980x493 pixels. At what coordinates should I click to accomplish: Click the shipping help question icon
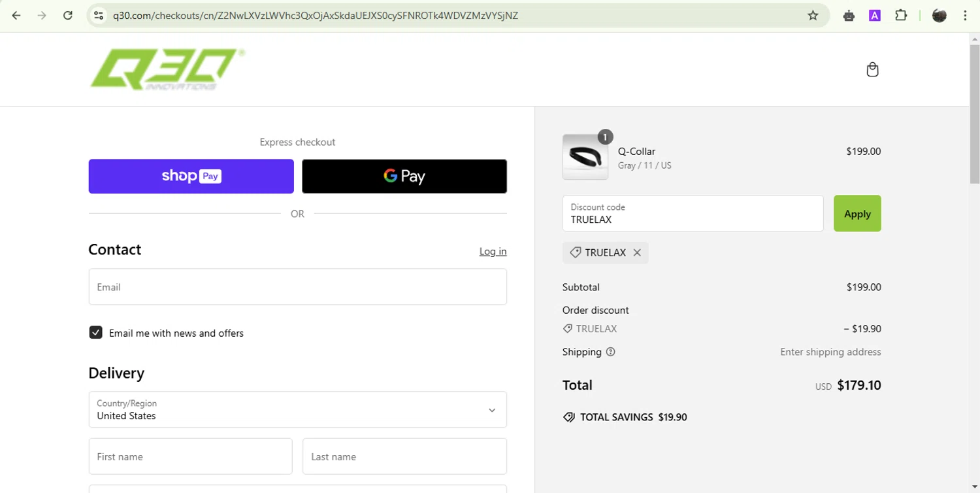point(610,352)
